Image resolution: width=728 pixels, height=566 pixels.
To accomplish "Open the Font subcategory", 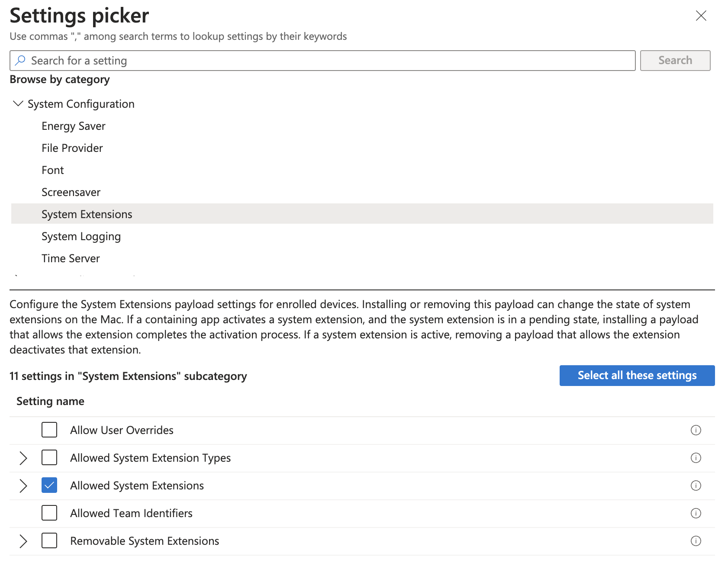I will tap(53, 170).
